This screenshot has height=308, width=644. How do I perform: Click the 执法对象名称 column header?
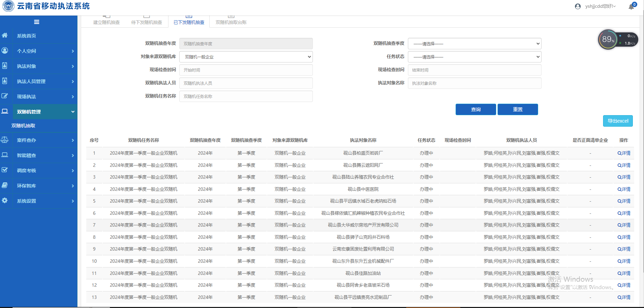[363, 140]
